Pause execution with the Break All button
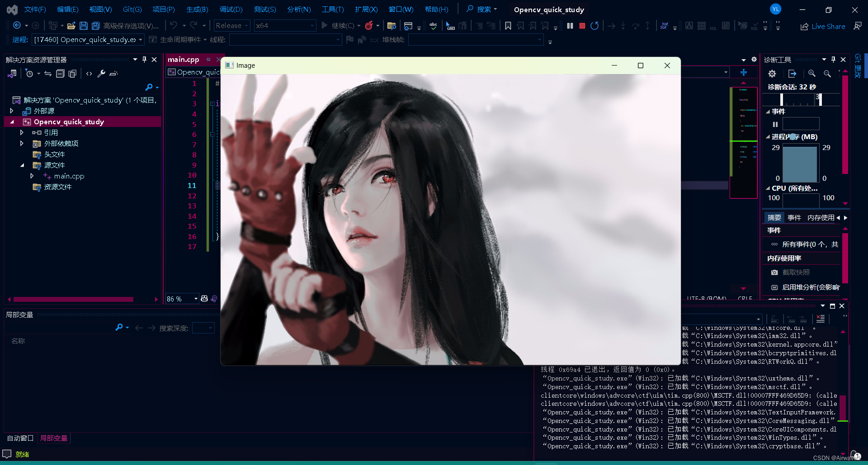The height and width of the screenshot is (465, 868). coord(570,26)
